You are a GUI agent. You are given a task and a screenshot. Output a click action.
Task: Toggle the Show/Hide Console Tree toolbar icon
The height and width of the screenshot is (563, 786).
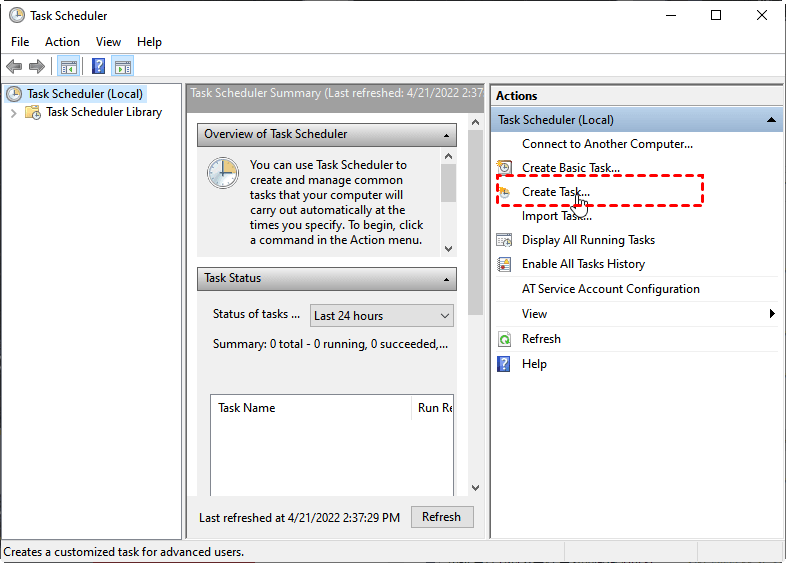point(69,66)
